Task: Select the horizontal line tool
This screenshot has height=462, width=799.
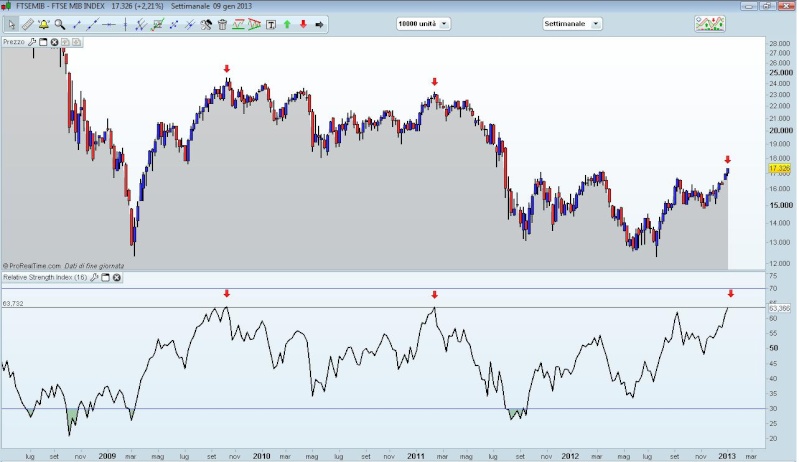Action: coord(109,24)
